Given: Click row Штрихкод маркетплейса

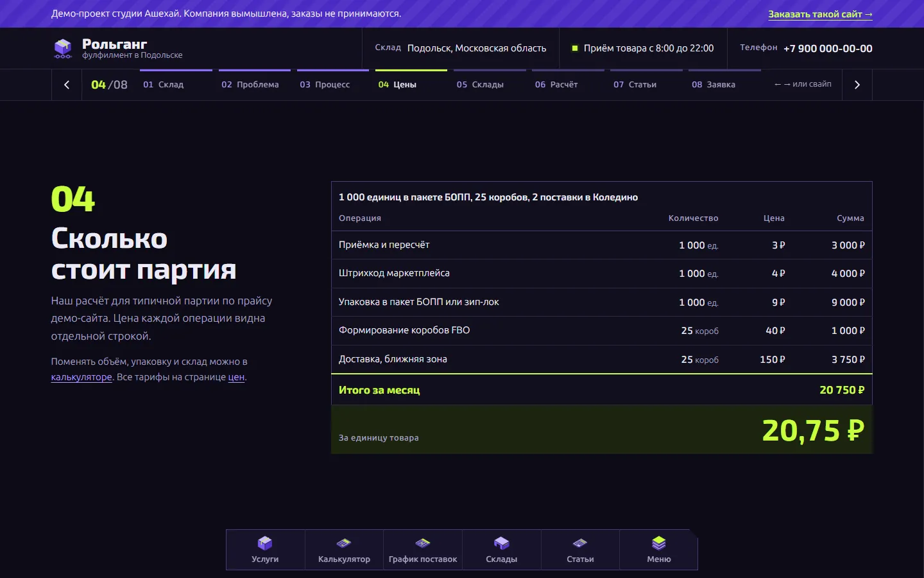Looking at the screenshot, I should [x=601, y=274].
